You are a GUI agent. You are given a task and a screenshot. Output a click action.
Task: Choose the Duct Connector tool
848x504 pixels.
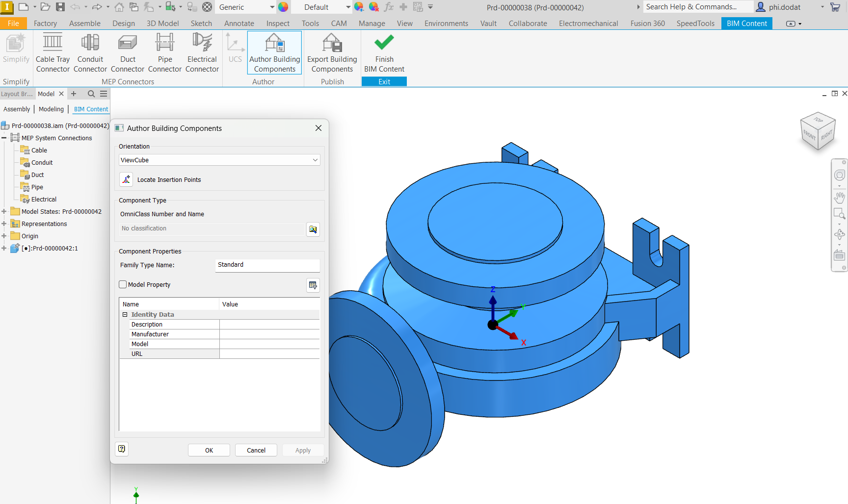point(128,53)
